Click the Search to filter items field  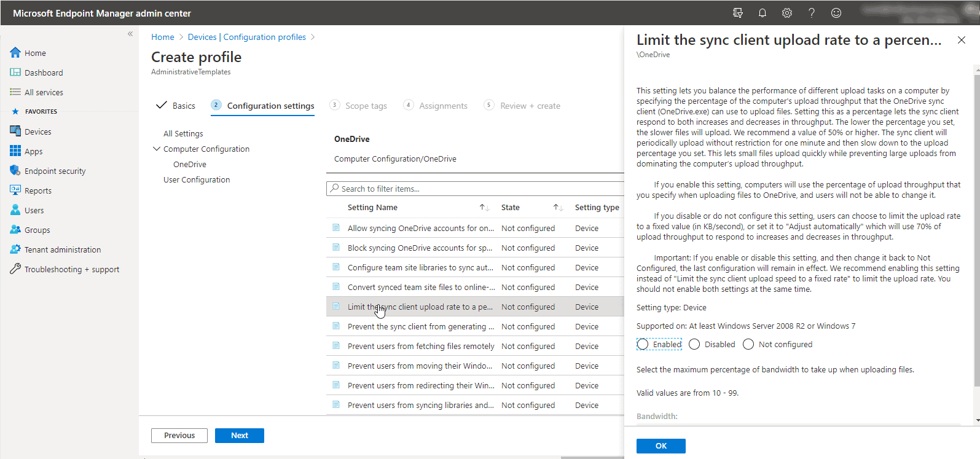click(475, 189)
